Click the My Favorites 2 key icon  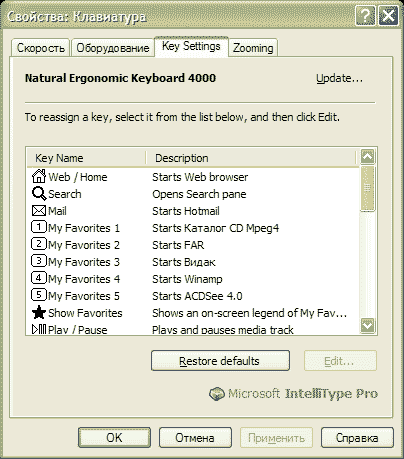pos(39,244)
